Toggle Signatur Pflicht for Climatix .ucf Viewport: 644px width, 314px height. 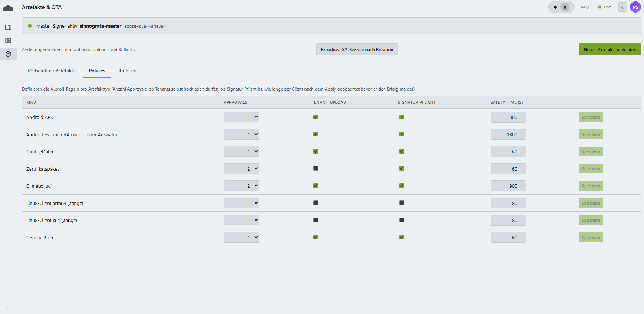coord(402,185)
